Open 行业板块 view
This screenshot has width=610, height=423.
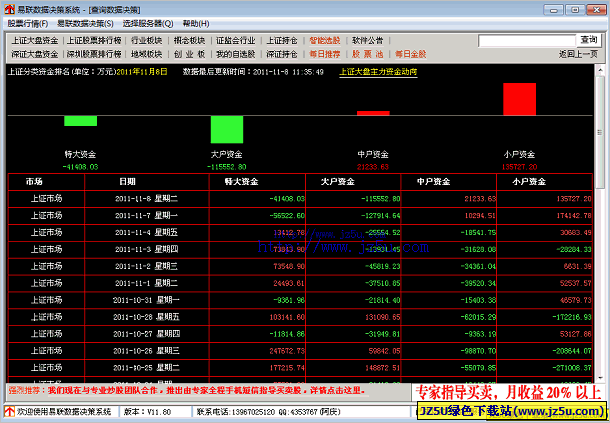pos(147,40)
